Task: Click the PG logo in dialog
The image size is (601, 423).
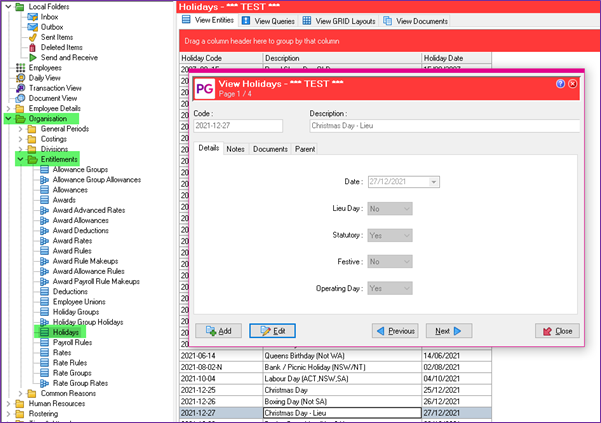Action: [203, 89]
